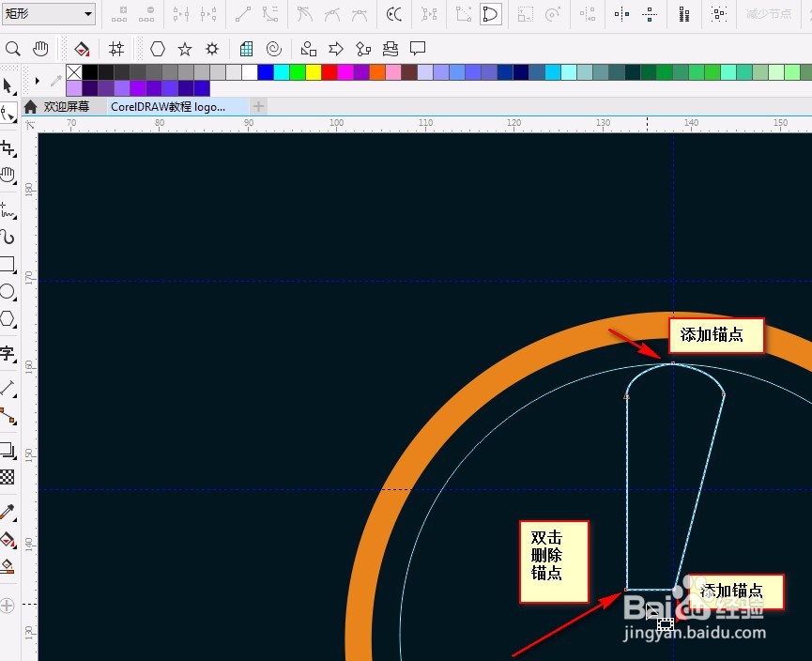Select the Zoom magnifier tool

(12, 49)
